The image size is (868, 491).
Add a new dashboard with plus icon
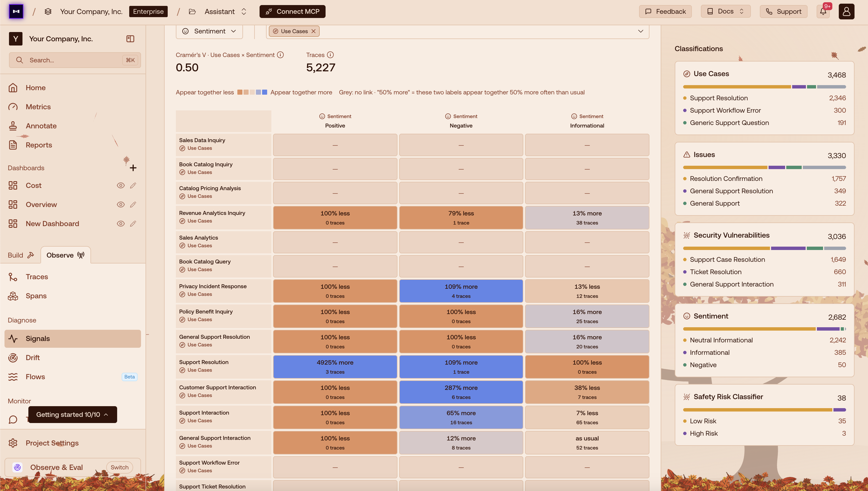click(133, 168)
